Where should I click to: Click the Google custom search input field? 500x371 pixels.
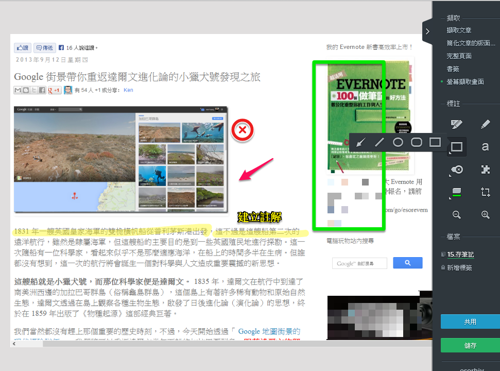360,263
